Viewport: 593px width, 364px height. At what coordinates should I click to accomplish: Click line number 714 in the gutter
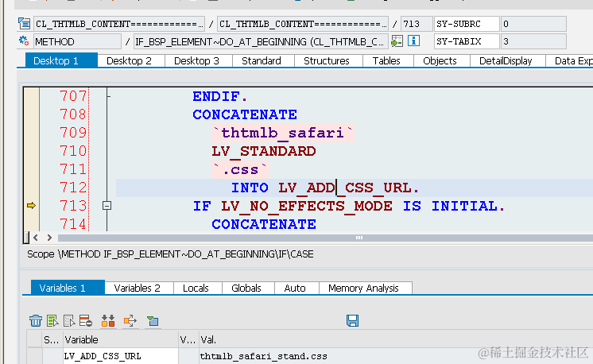coord(73,224)
